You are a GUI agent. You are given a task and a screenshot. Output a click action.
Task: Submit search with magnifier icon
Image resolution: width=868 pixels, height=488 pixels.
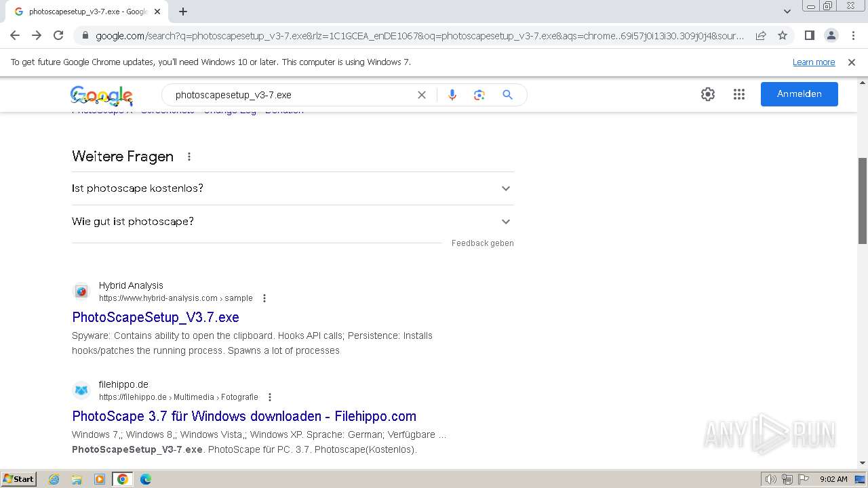coord(507,95)
